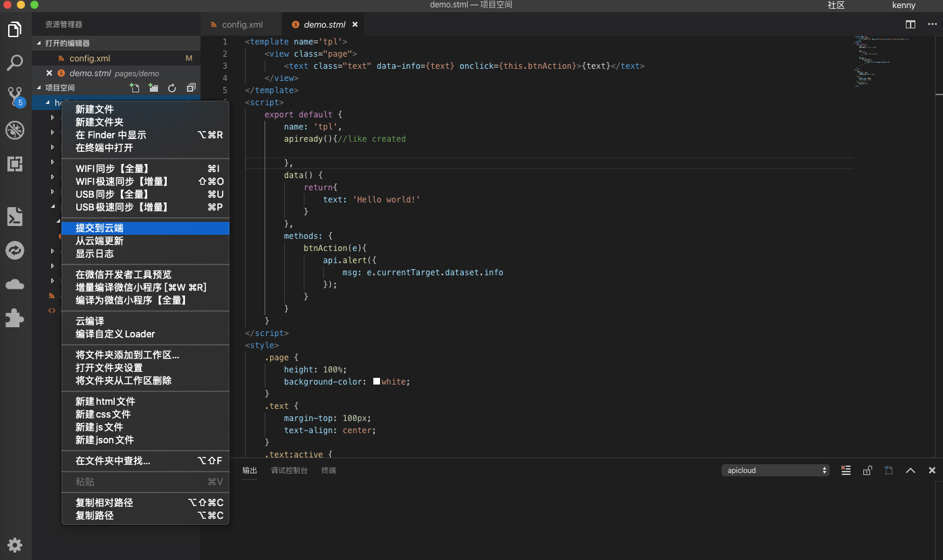The height and width of the screenshot is (560, 943).
Task: Open the editor more actions ellipsis
Action: (932, 24)
